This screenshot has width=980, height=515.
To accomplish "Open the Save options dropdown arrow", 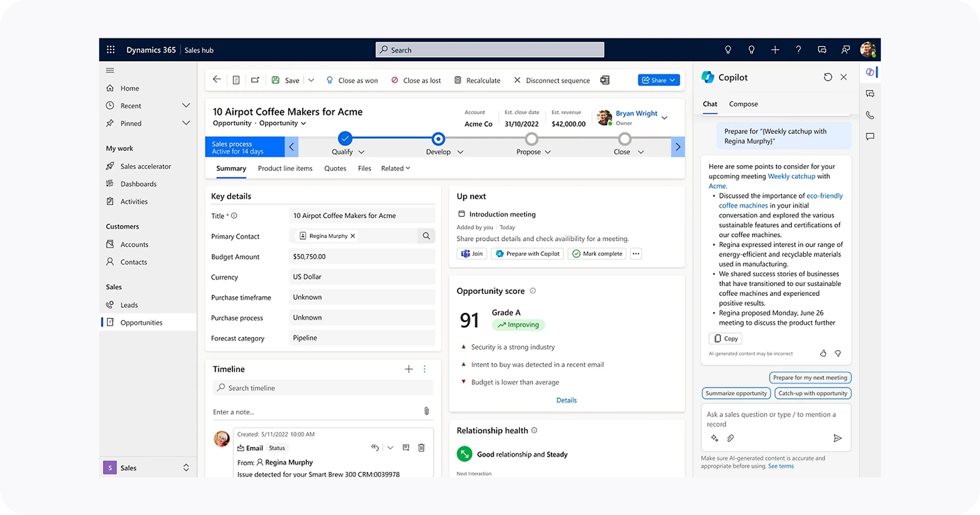I will click(311, 80).
